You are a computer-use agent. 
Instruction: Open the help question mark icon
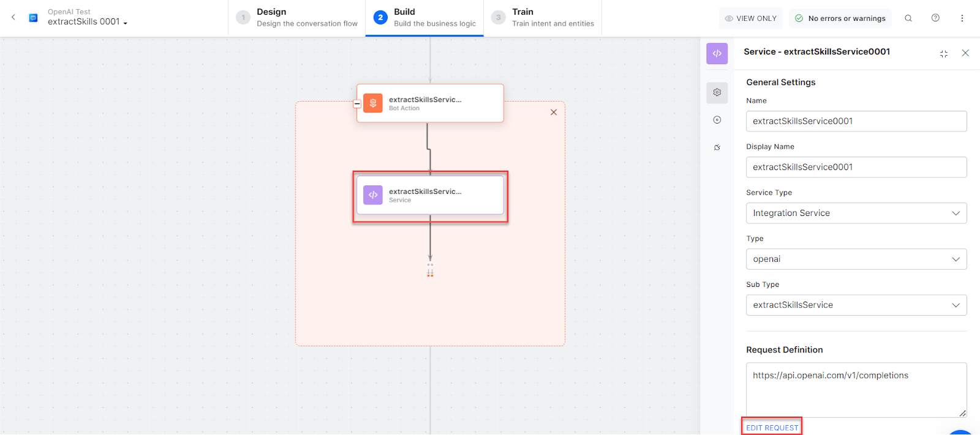[935, 18]
